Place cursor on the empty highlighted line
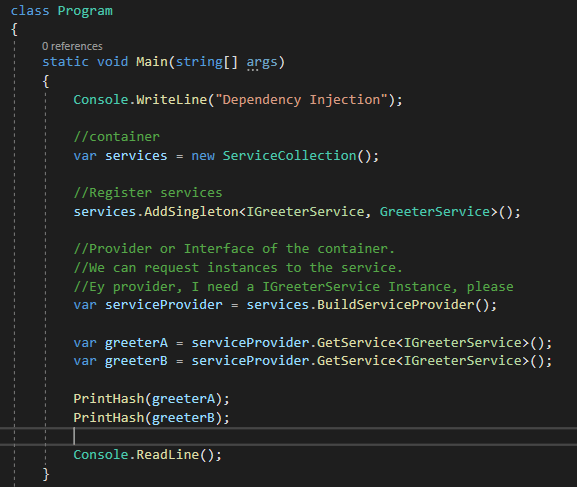Image resolution: width=577 pixels, height=487 pixels. pyautogui.click(x=288, y=437)
